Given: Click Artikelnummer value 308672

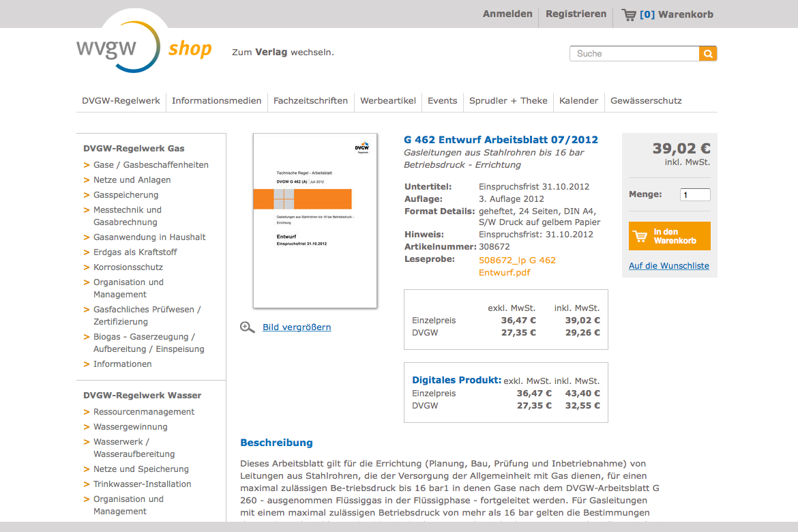Looking at the screenshot, I should tap(494, 247).
